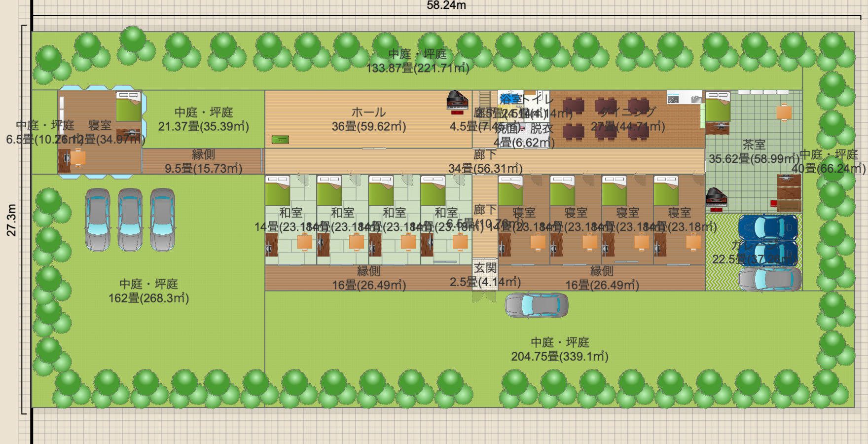Click the 27.3m height dimension label
The height and width of the screenshot is (444, 868).
click(x=11, y=220)
